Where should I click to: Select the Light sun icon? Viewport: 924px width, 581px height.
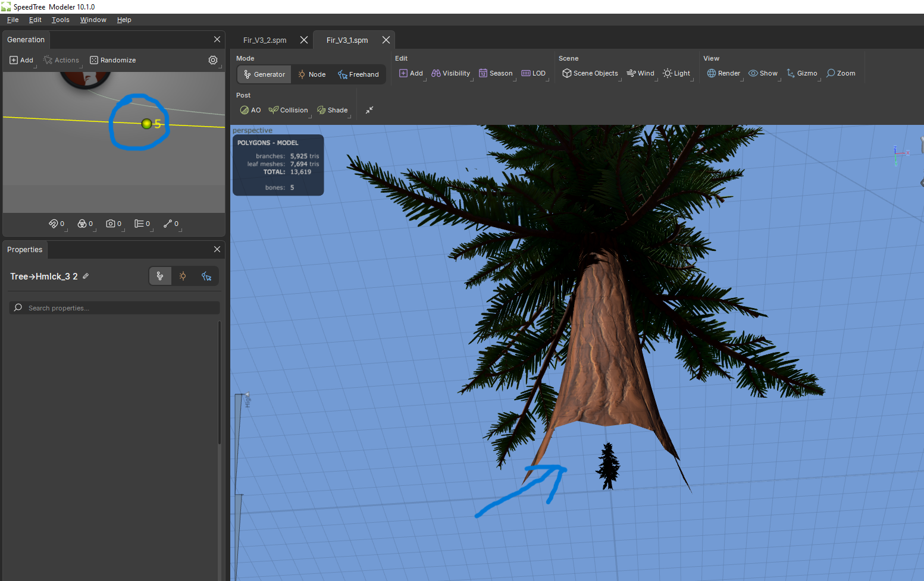point(668,73)
